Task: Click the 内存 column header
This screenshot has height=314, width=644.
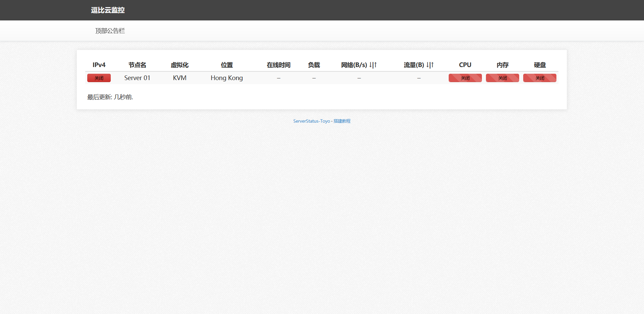Action: tap(502, 65)
